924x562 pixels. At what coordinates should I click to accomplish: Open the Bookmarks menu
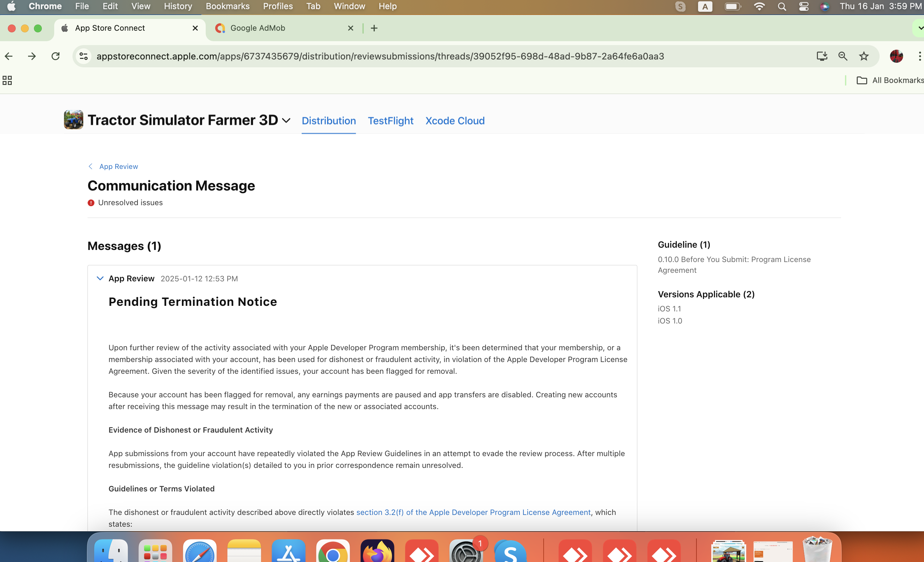[x=228, y=7]
